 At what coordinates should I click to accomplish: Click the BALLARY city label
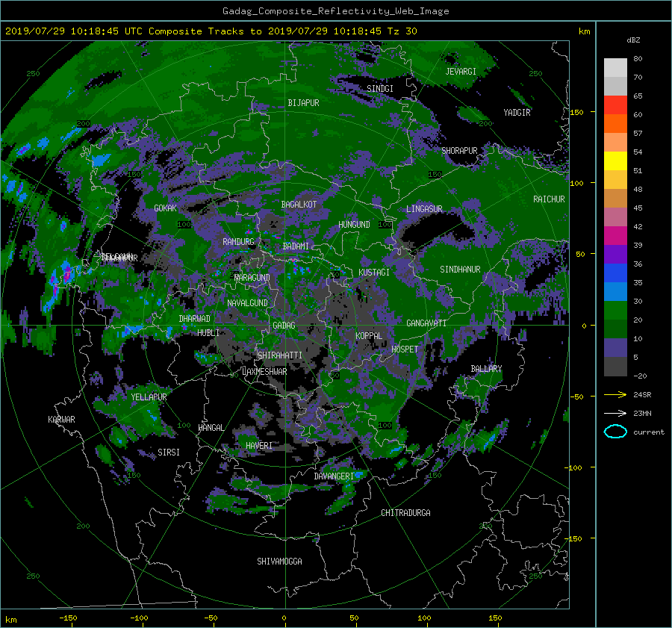[486, 369]
